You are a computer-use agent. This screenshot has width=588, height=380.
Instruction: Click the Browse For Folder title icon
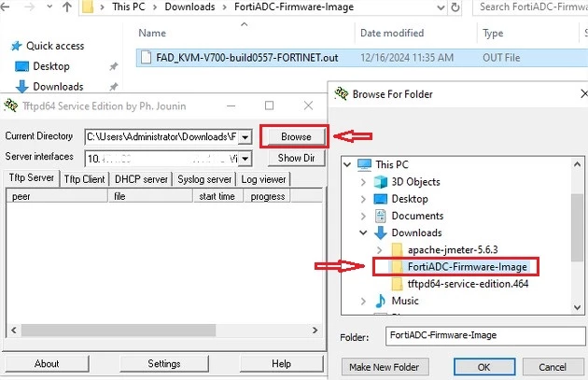[342, 93]
